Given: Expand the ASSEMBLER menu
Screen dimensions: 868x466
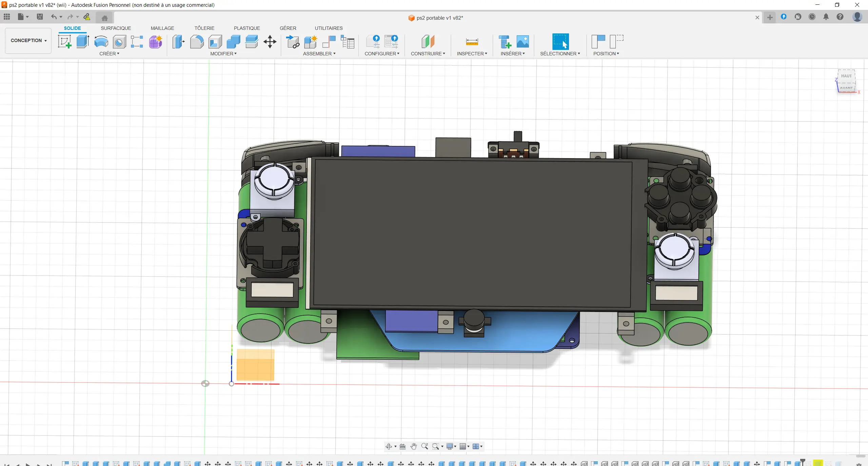Looking at the screenshot, I should coord(319,54).
